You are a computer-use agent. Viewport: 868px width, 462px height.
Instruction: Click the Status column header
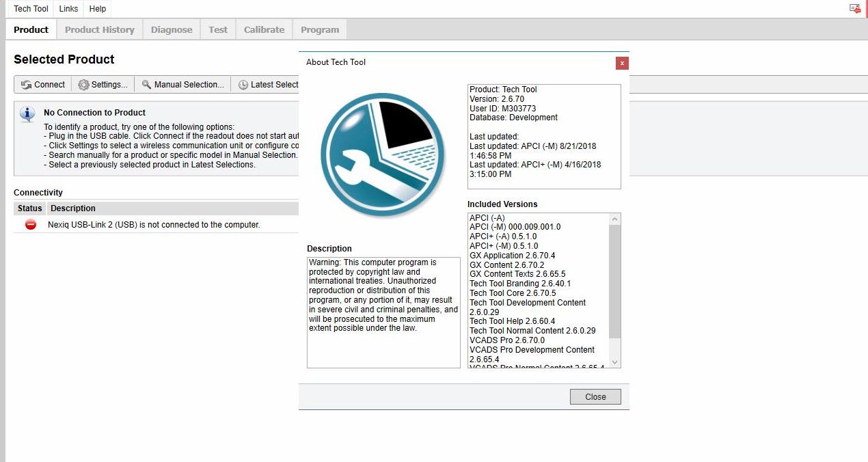tap(30, 208)
